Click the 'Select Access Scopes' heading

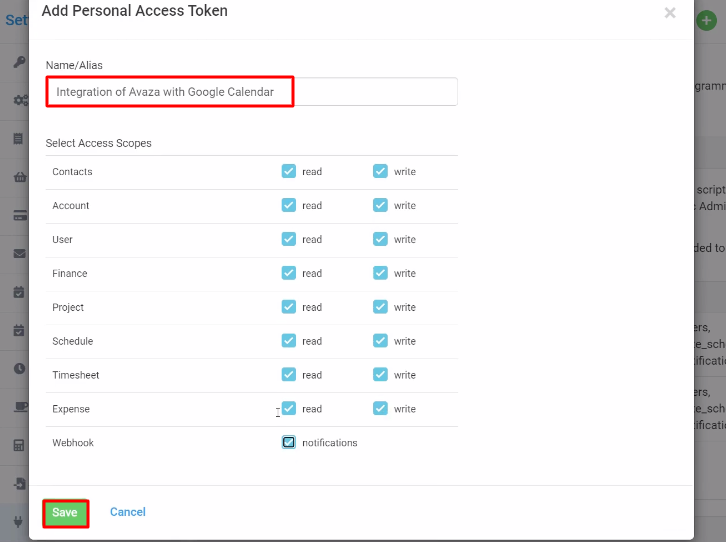[x=98, y=143]
